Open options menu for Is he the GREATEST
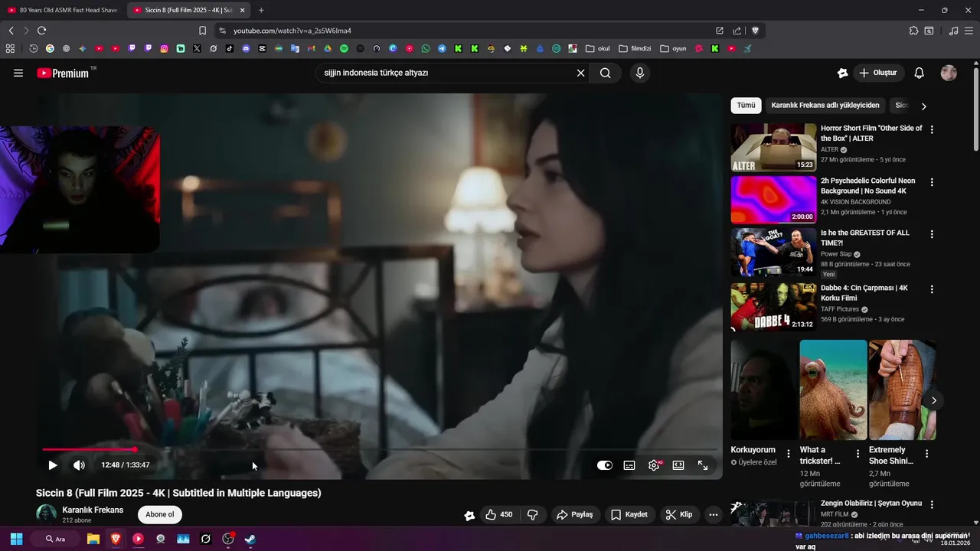Viewport: 980px width, 551px height. click(932, 234)
